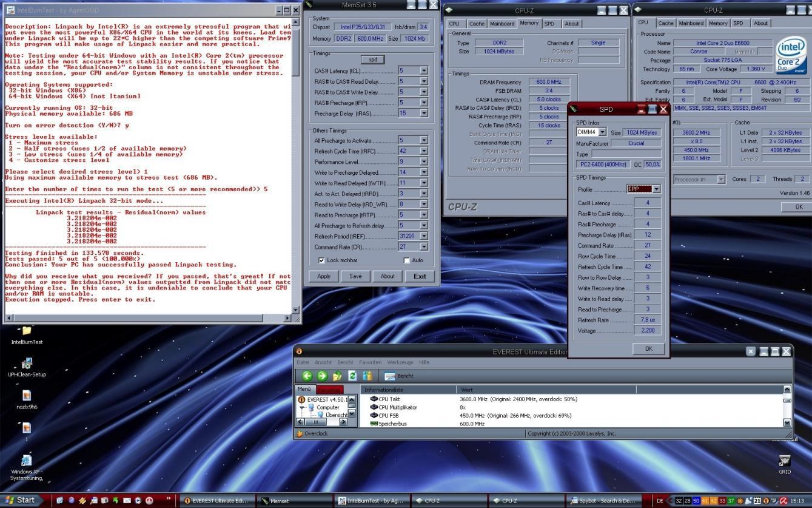Toggle the Auto checkbox in MemSet

tap(406, 260)
